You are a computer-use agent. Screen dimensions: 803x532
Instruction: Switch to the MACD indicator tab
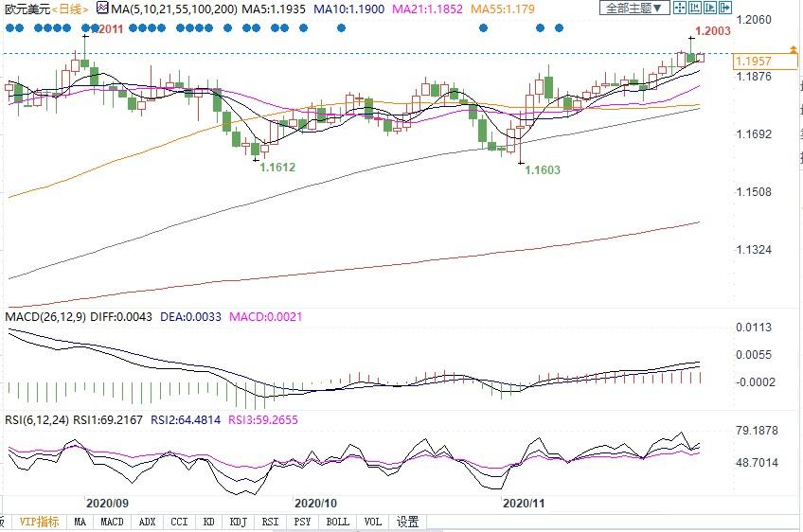[112, 522]
